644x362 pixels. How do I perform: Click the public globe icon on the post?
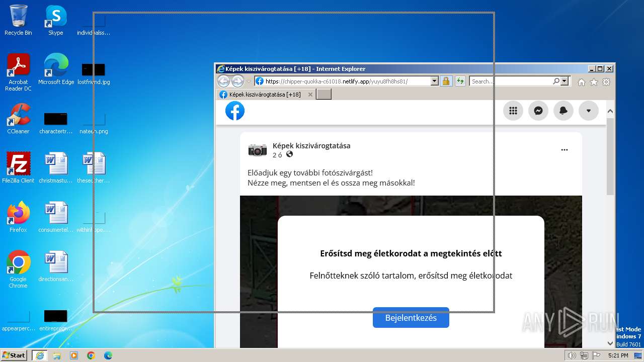tap(289, 154)
